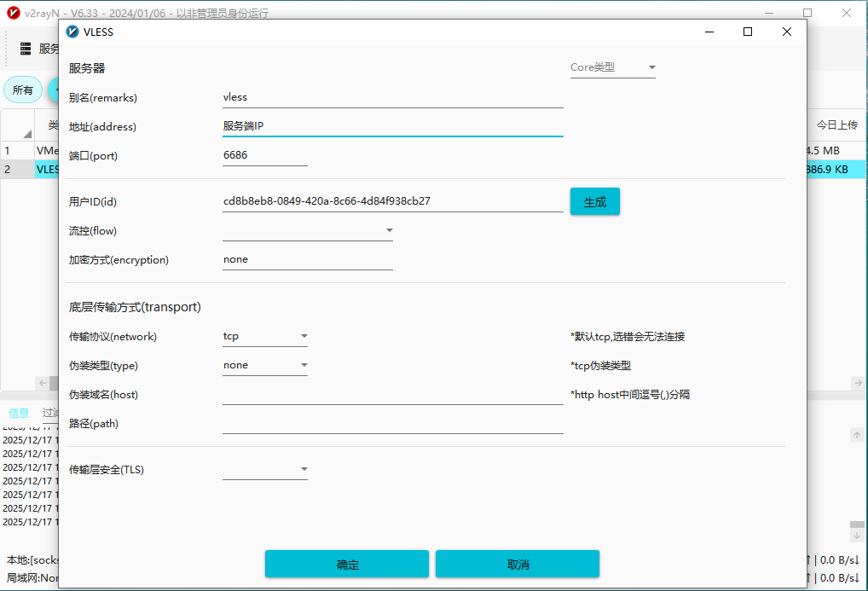
Task: Close the VLESS dialog
Action: point(787,32)
